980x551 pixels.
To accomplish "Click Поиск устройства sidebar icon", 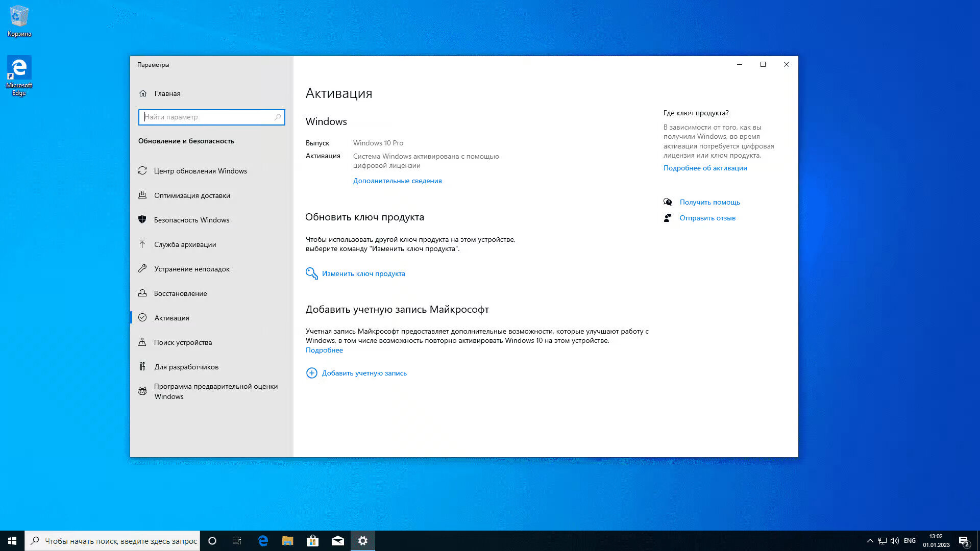I will [x=142, y=342].
